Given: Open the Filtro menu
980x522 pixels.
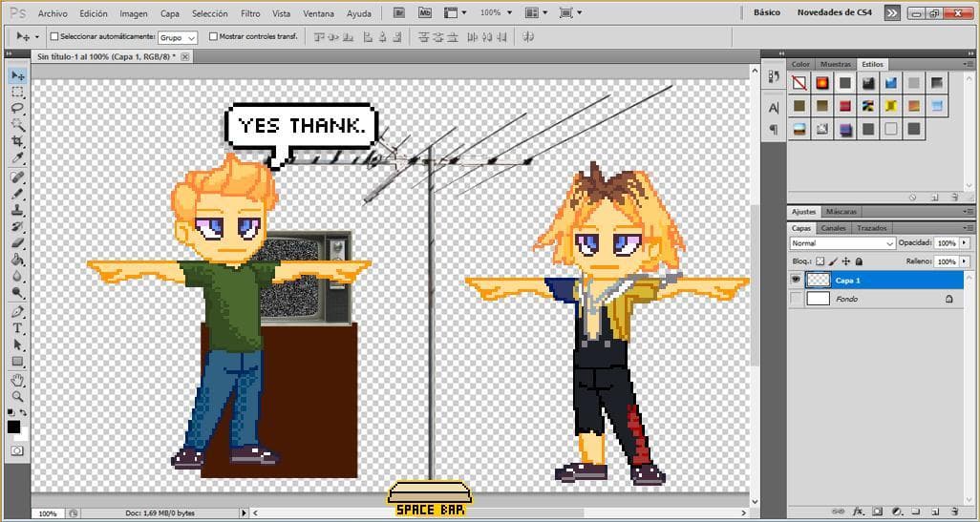Looking at the screenshot, I should click(250, 13).
